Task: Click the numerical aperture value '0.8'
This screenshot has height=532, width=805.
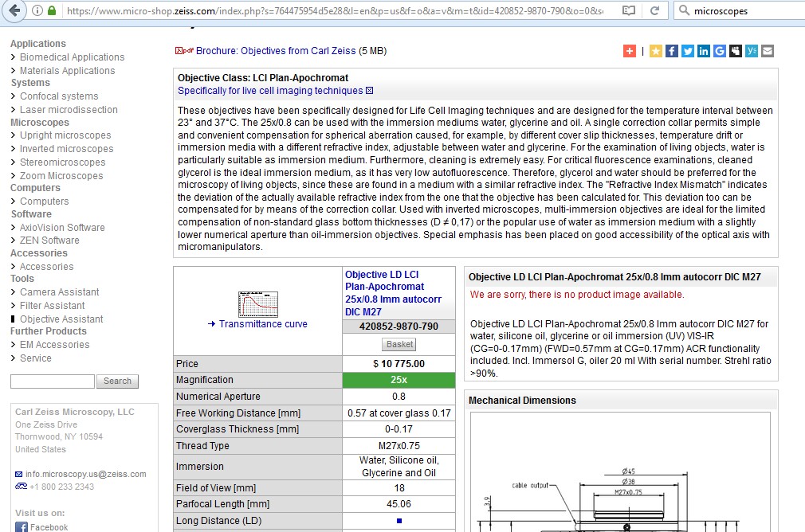Action: [x=399, y=397]
